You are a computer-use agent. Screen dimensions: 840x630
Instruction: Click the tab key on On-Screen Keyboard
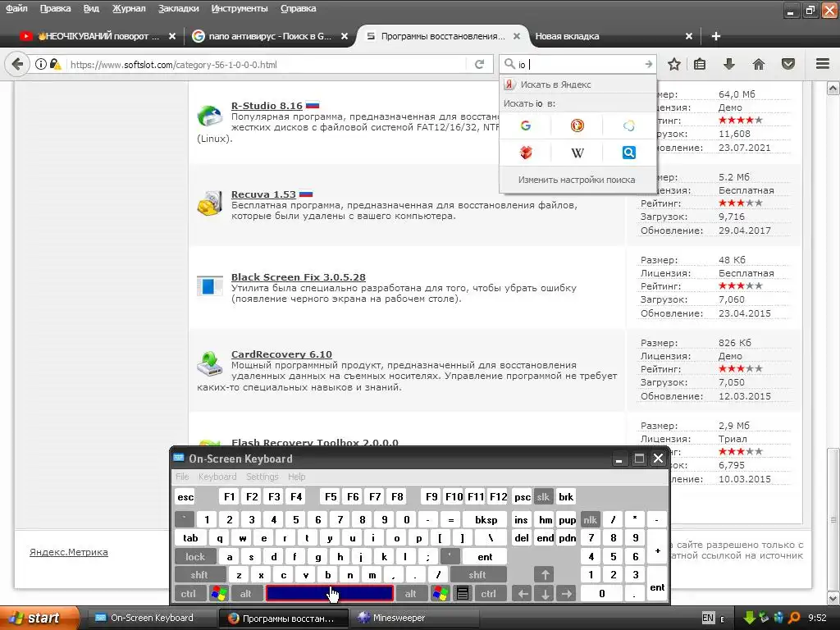tap(190, 538)
